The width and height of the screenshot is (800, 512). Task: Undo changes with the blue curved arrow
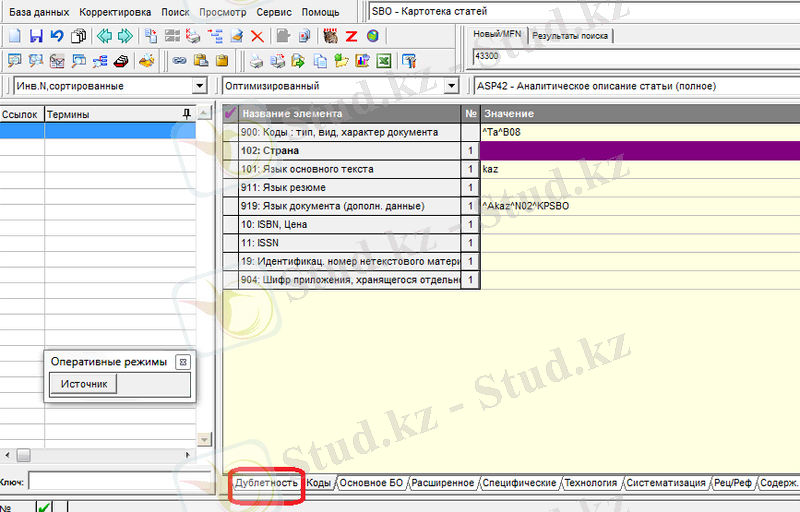click(x=57, y=36)
